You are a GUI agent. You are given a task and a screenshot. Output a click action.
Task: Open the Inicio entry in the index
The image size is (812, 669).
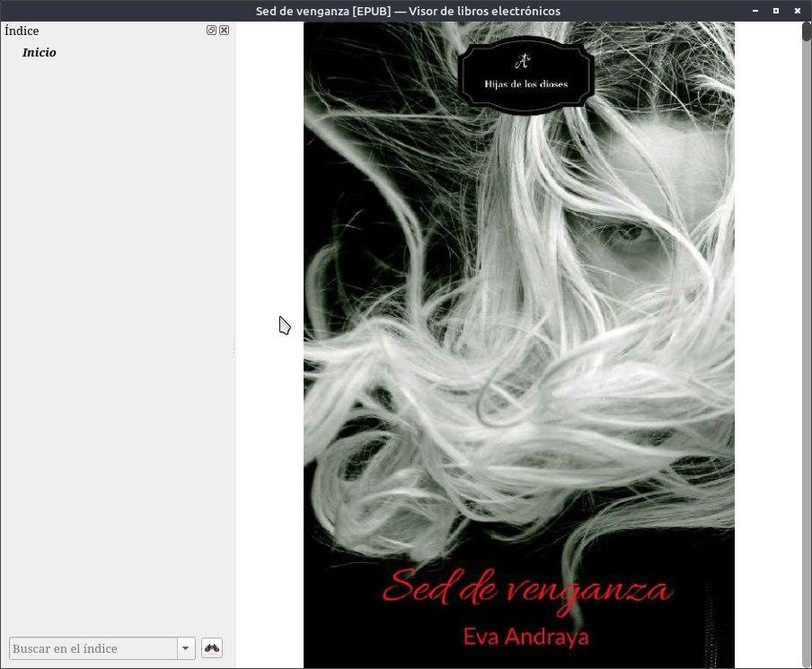click(39, 52)
